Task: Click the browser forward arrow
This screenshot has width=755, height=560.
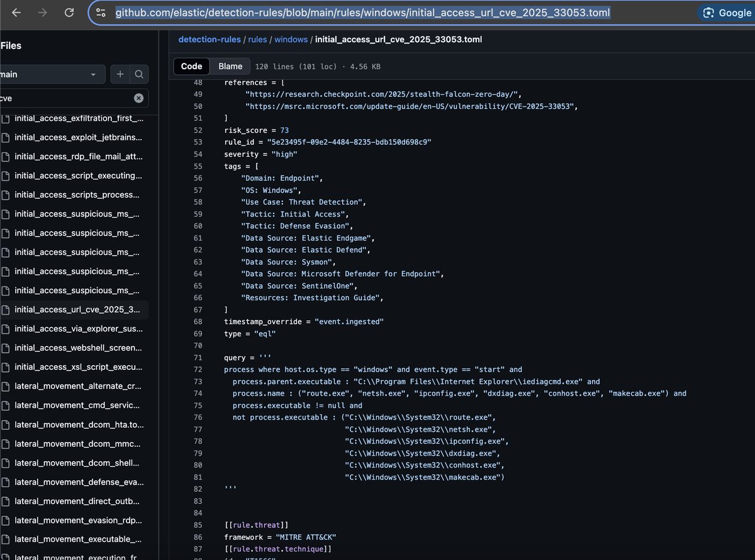Action: coord(43,13)
